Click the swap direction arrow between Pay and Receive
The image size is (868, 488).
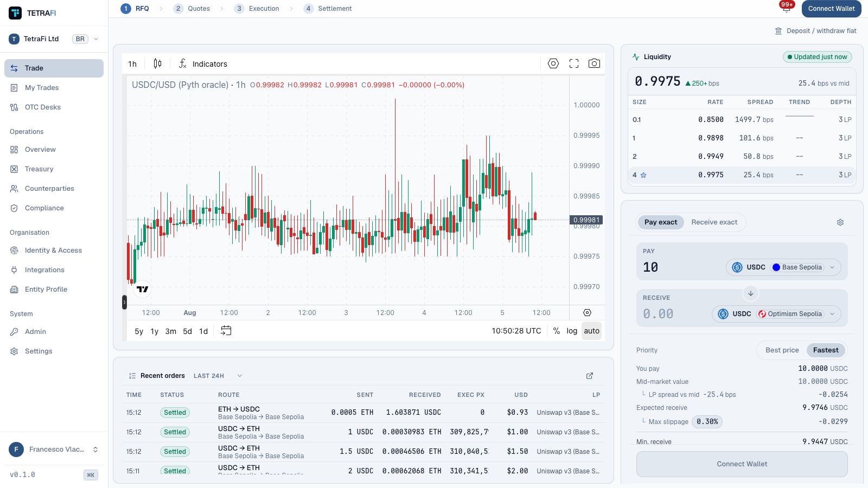(x=751, y=293)
